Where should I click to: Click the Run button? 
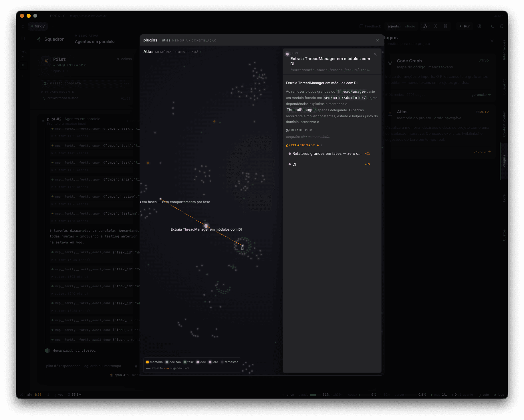[x=465, y=26]
